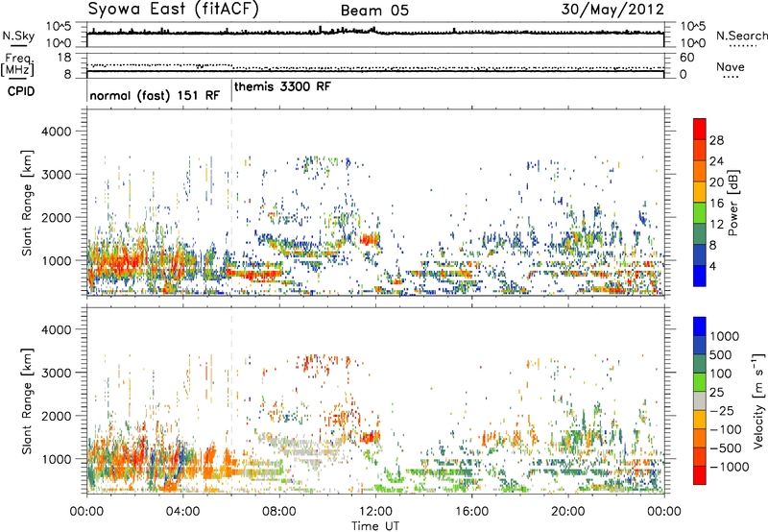This screenshot has height=532, width=768.
Task: Click the '500' velocity colorbar tick
Action: pyautogui.click(x=721, y=355)
